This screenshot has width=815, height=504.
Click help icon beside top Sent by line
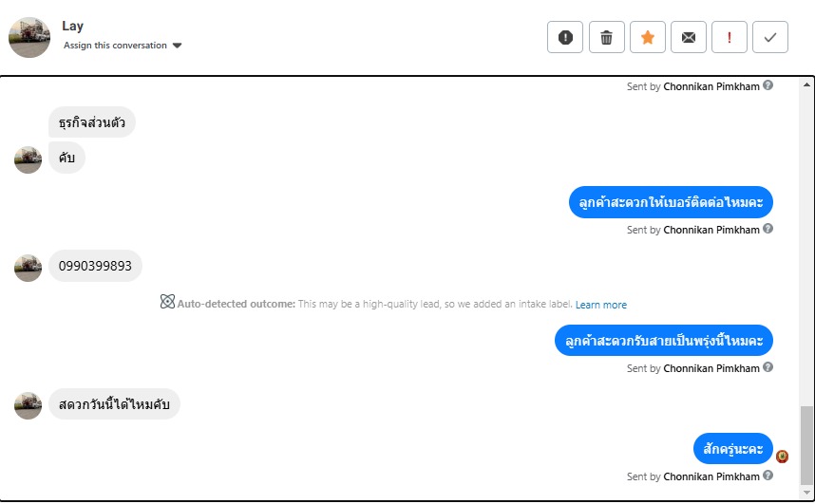coord(768,85)
